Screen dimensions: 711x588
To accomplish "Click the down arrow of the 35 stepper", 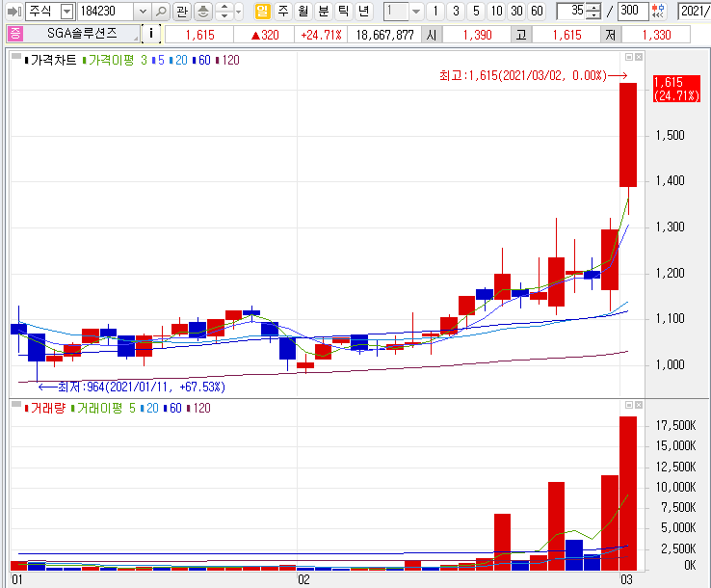I will point(593,15).
